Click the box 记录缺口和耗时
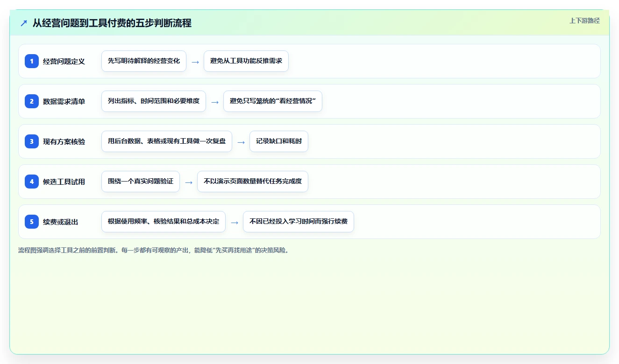Screen dimensions: 619x364 279,141
